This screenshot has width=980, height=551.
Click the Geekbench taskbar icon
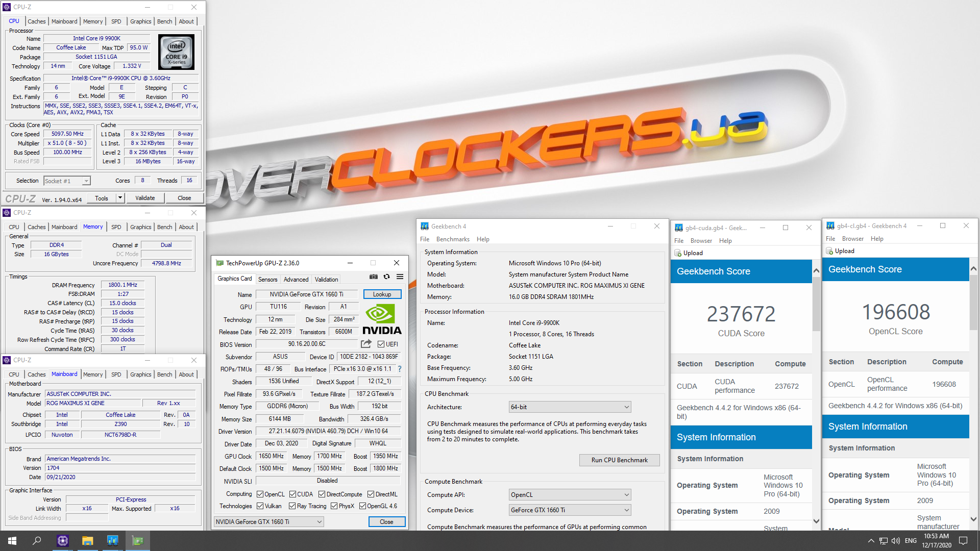click(x=112, y=541)
